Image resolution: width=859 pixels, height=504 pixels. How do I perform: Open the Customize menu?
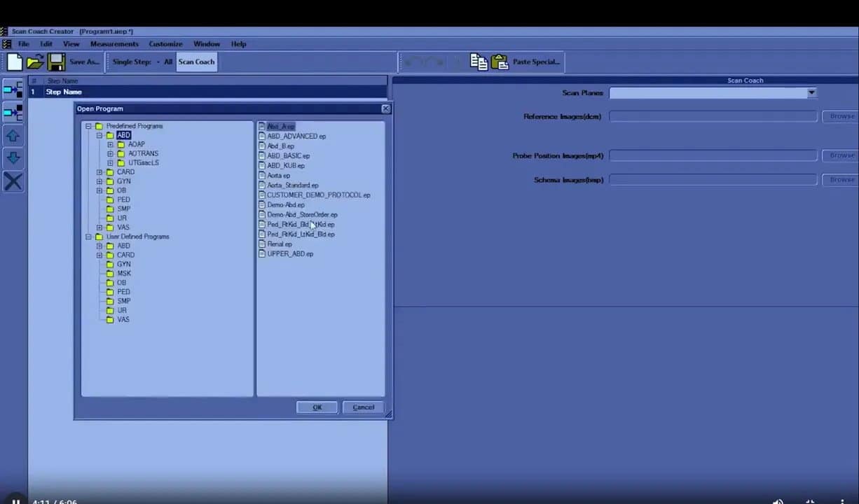[165, 43]
